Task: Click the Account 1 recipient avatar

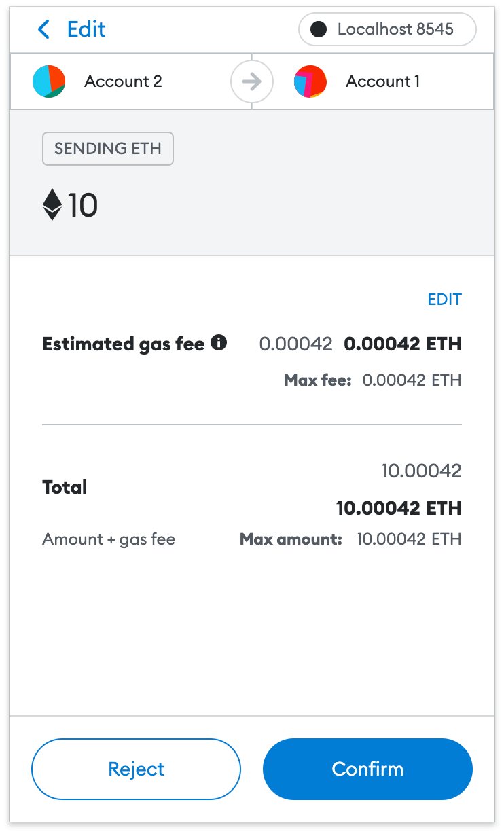Action: (310, 82)
